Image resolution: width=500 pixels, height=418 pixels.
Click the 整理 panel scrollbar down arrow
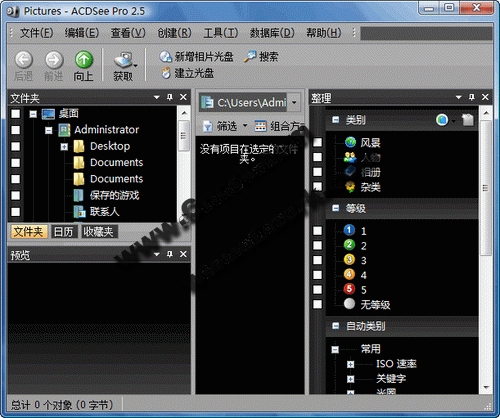click(486, 387)
